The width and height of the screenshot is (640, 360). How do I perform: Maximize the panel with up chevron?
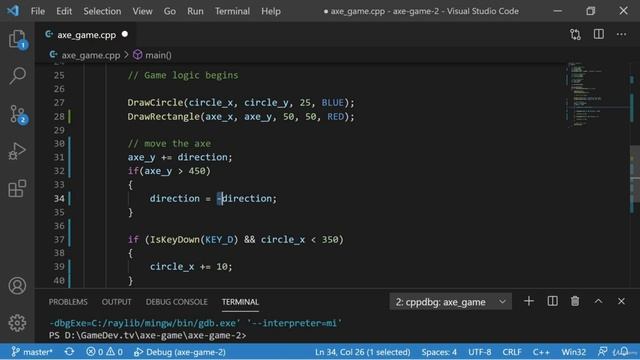coord(598,301)
